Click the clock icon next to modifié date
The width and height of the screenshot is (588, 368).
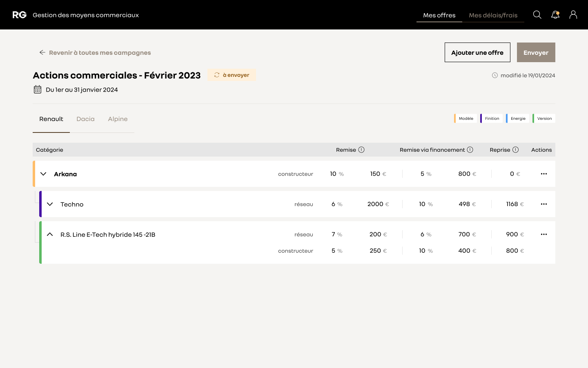[495, 75]
